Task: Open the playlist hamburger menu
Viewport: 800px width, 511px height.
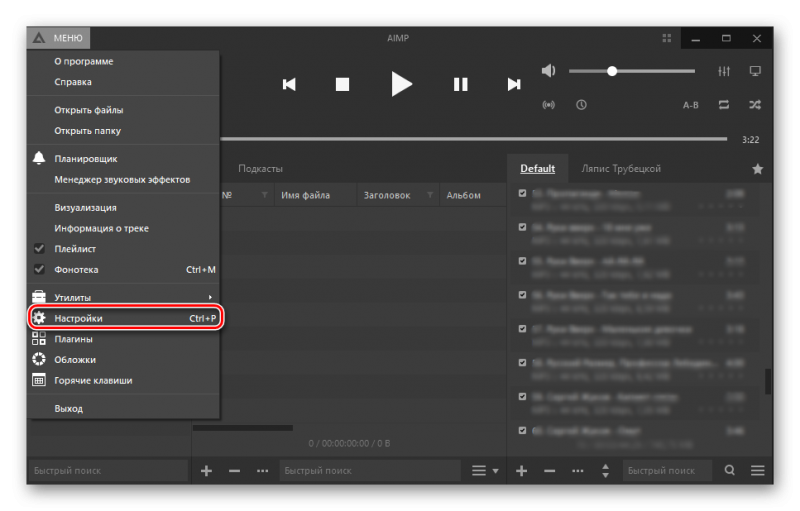Action: point(758,471)
